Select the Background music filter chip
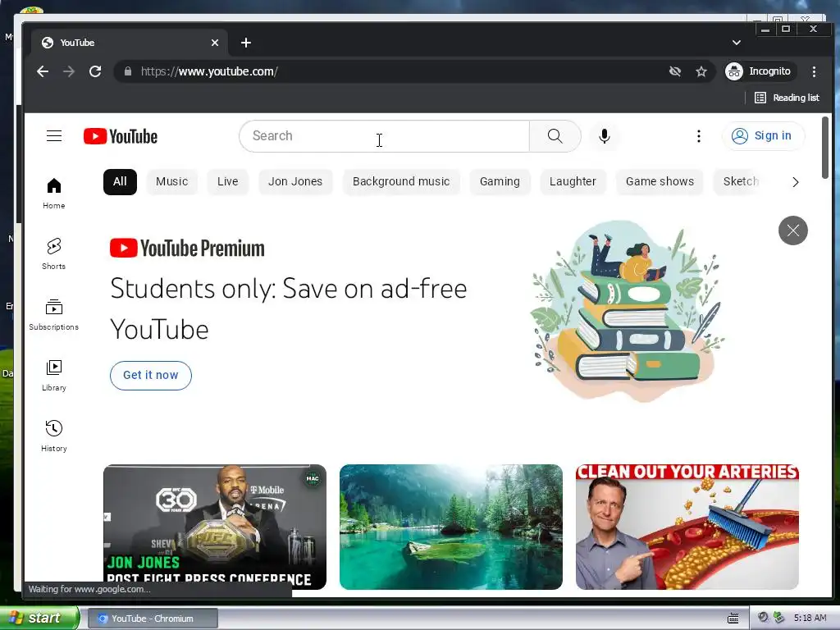The image size is (840, 630). tap(401, 181)
